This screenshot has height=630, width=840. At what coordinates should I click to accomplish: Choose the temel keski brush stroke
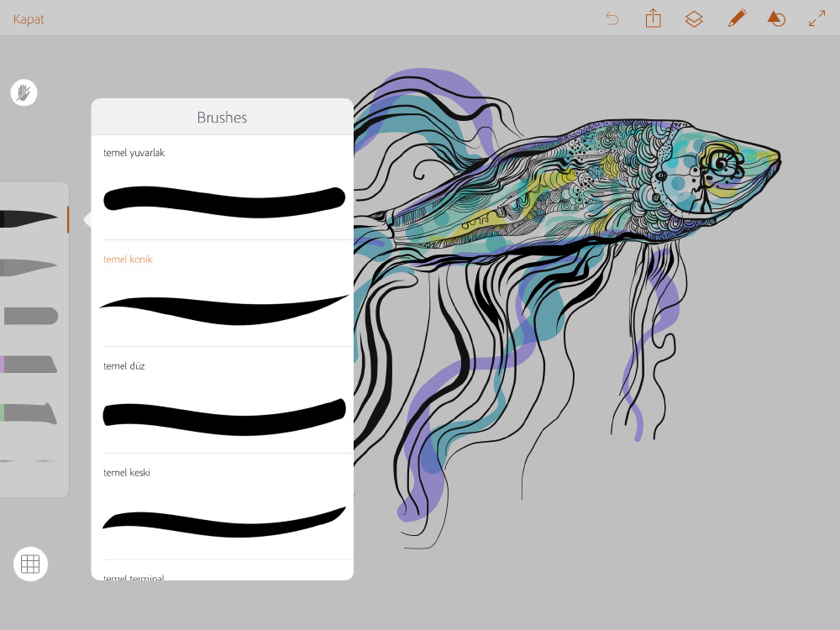224,522
